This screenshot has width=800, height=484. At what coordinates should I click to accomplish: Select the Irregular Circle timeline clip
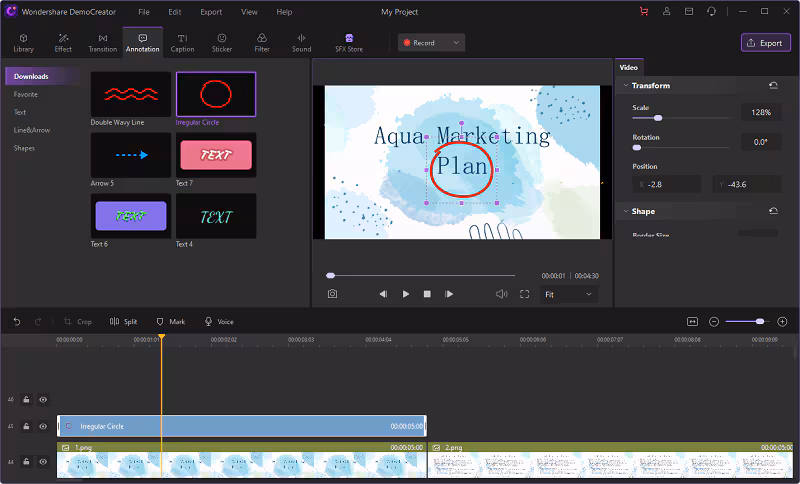point(242,426)
